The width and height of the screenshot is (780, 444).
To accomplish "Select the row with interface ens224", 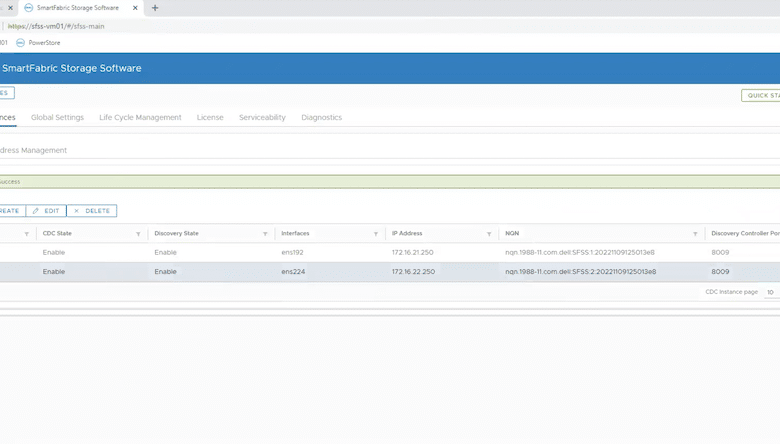I will pos(390,272).
